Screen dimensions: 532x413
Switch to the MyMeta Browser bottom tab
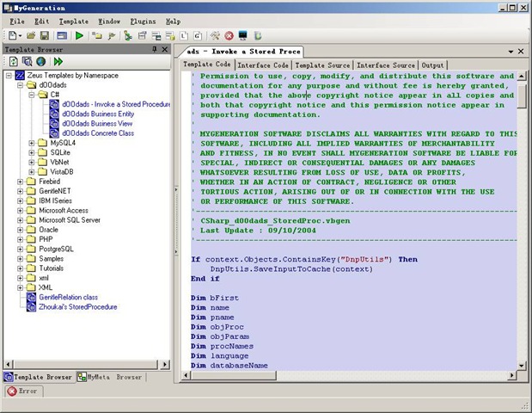[110, 377]
